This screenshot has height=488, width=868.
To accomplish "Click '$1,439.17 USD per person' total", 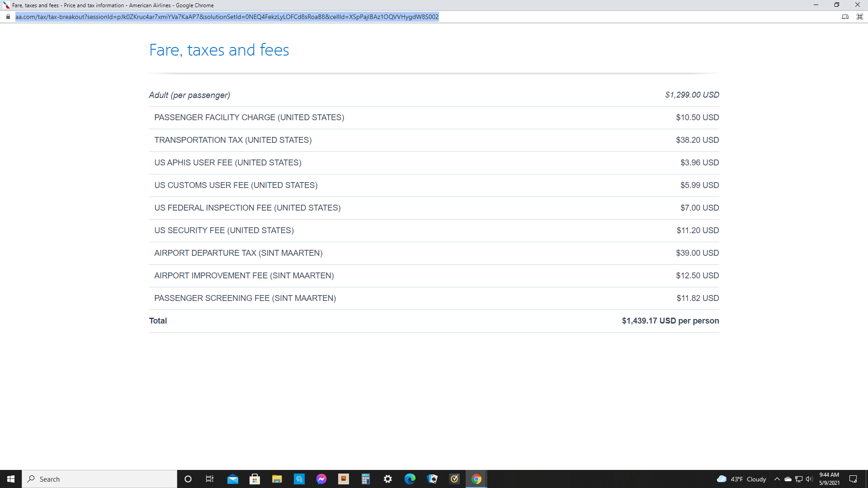I will (670, 321).
